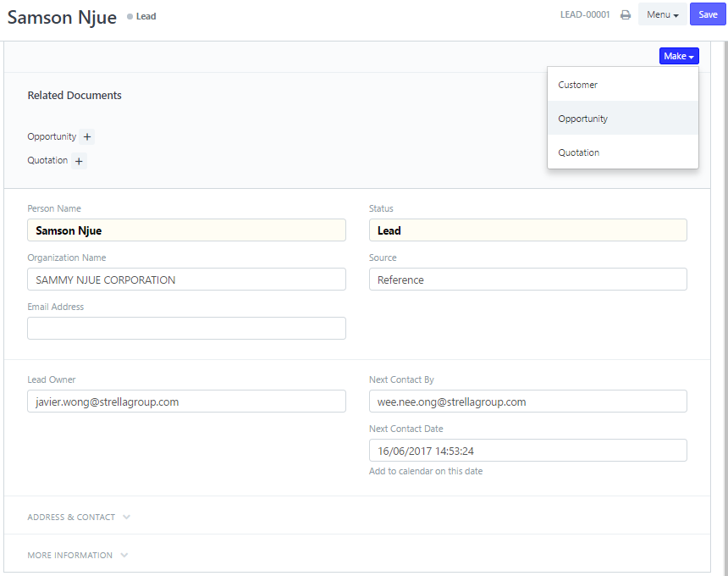Click the Quotation related document label
Image resolution: width=728 pixels, height=576 pixels.
click(47, 160)
